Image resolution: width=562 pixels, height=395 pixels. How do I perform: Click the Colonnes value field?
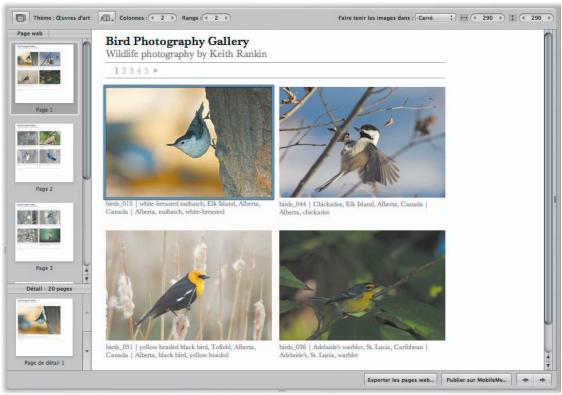[x=163, y=18]
